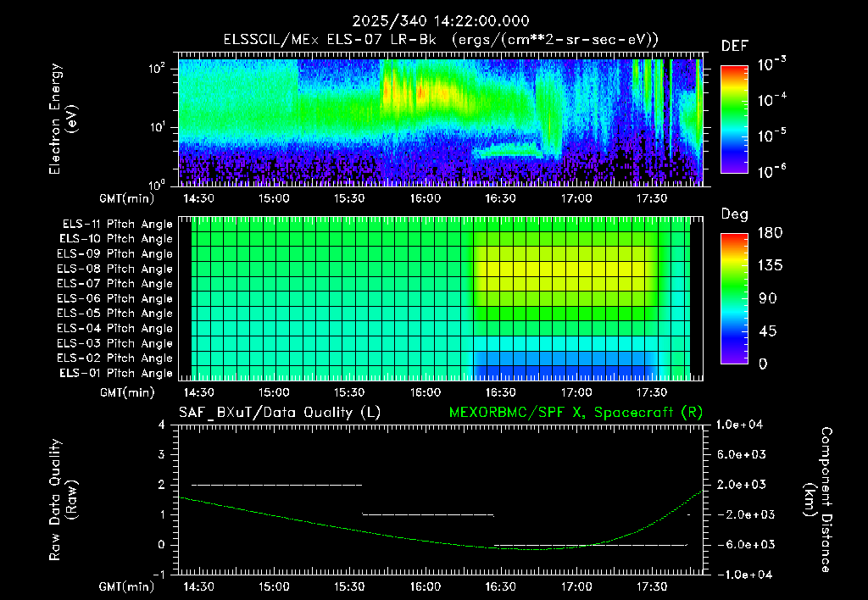Screen dimensions: 868x600
Task: Select the ELS-06 Pitch Angle row label
Action: (x=115, y=298)
